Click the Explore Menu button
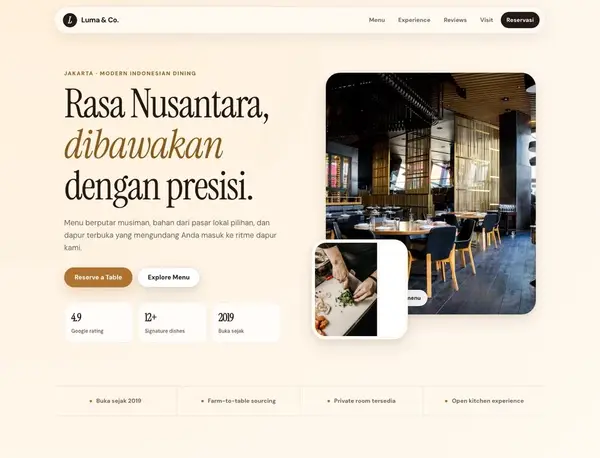 [x=169, y=277]
